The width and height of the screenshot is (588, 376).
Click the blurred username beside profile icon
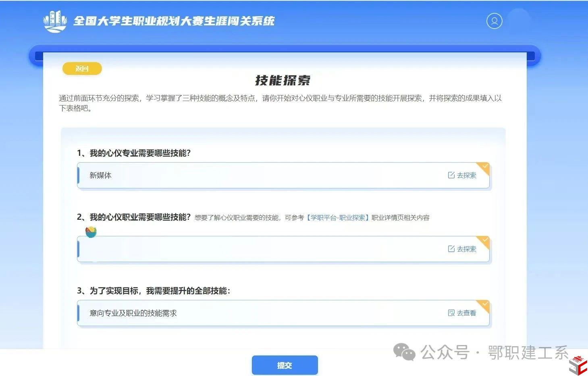click(519, 20)
